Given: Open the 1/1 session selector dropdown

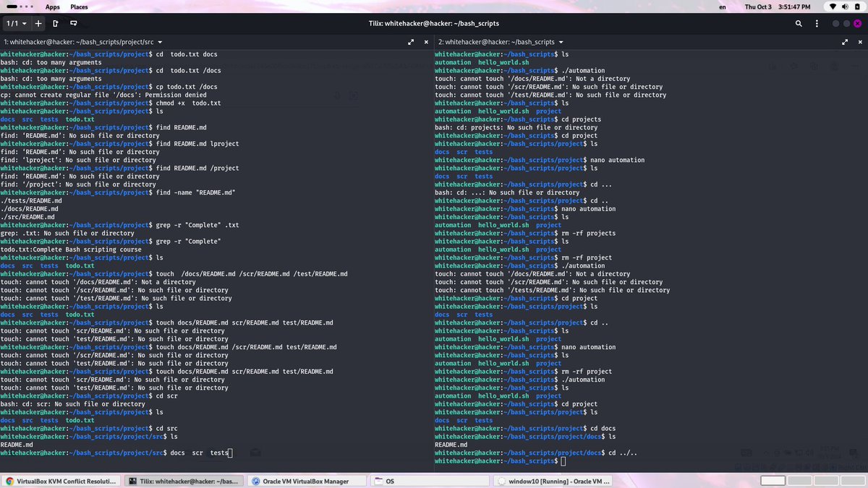Looking at the screenshot, I should coord(13,23).
